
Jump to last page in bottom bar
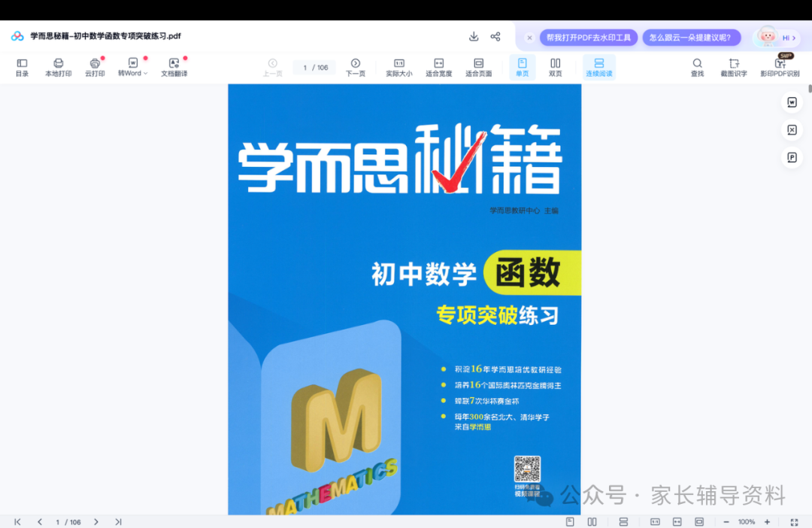118,522
